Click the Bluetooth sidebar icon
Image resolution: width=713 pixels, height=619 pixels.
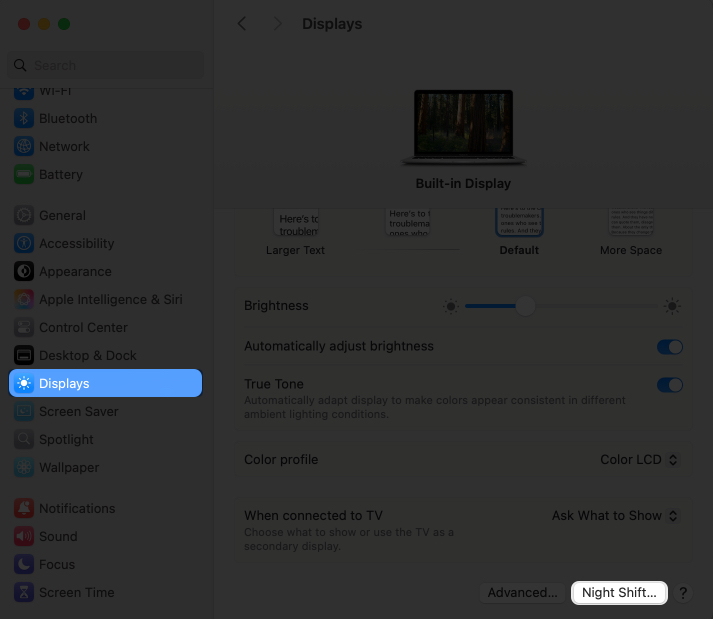tap(24, 118)
